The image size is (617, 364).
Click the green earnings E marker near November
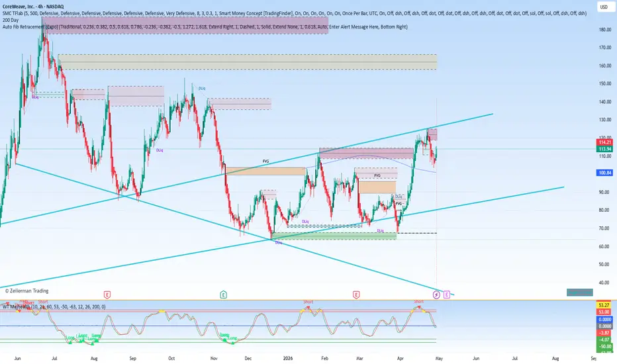tap(223, 295)
